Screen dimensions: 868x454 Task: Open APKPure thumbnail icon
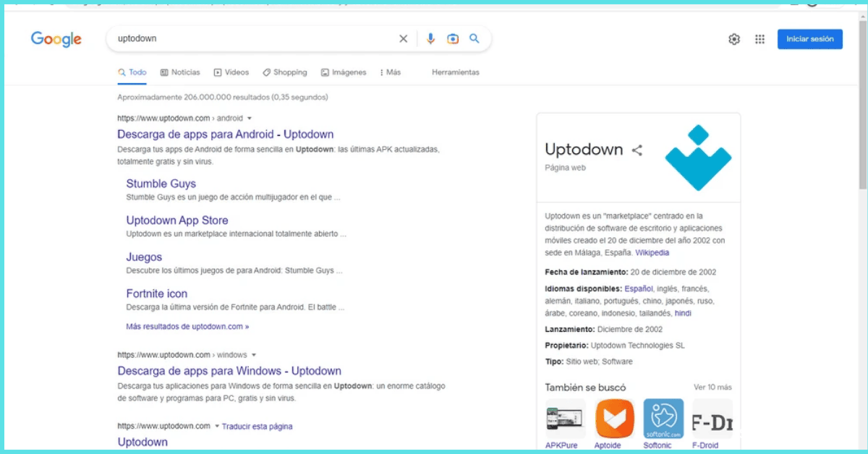point(566,419)
